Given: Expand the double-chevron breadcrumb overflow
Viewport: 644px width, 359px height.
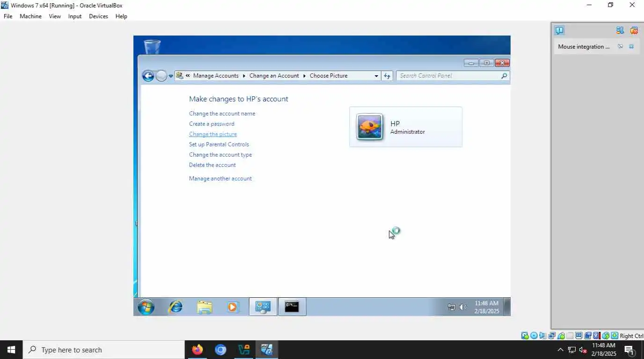Looking at the screenshot, I should tap(188, 76).
